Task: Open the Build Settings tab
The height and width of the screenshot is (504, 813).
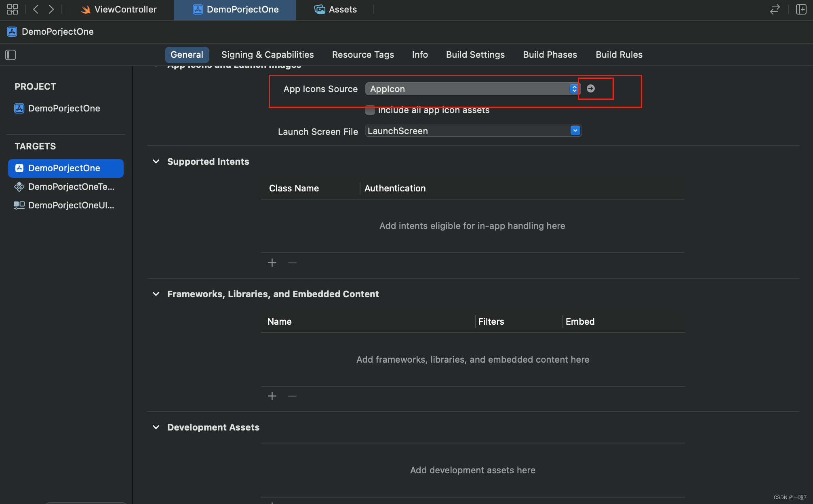Action: [475, 55]
